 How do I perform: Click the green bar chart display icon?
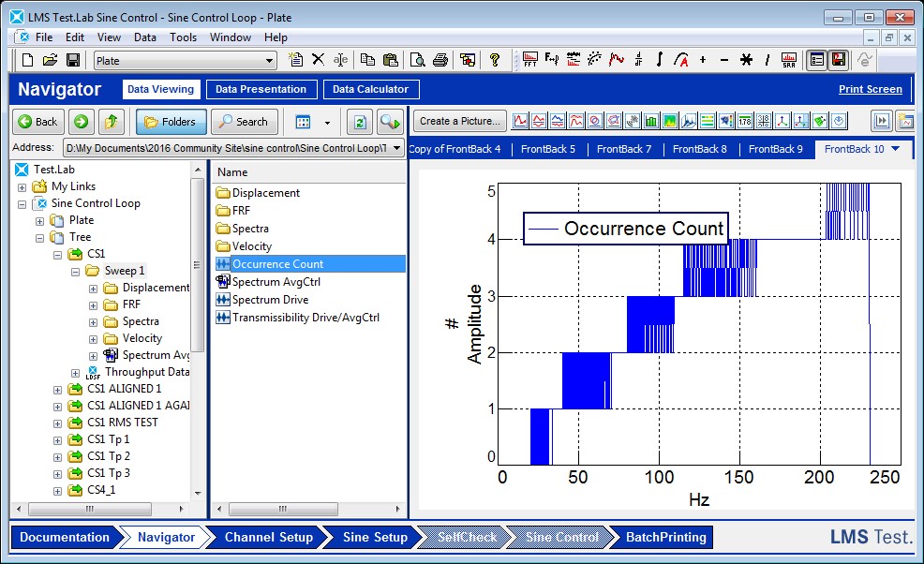[x=651, y=121]
